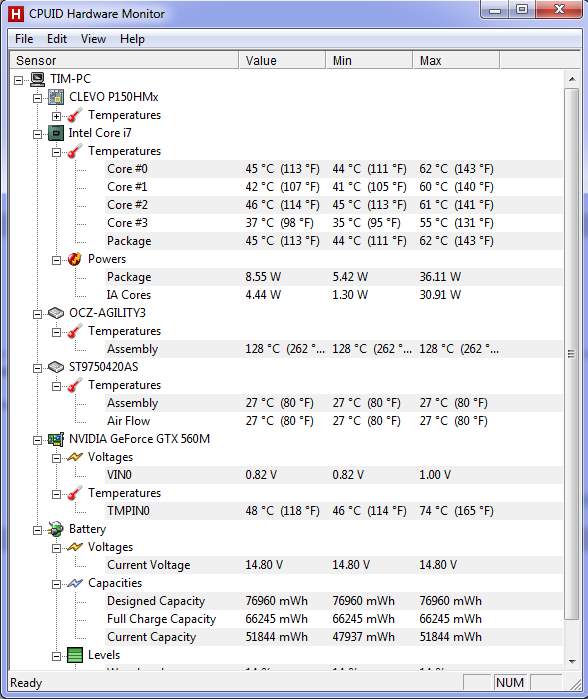Screen dimensions: 588x699
Task: Select the Core #2 temperature row
Action: point(334,205)
